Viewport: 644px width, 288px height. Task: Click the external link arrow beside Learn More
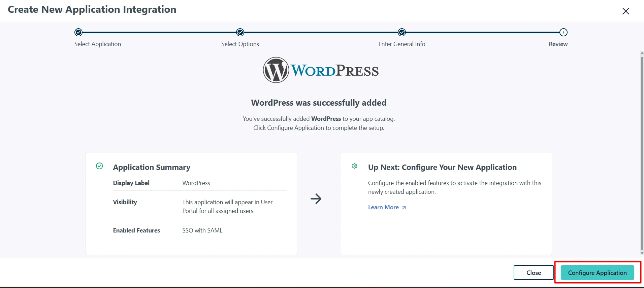point(404,208)
